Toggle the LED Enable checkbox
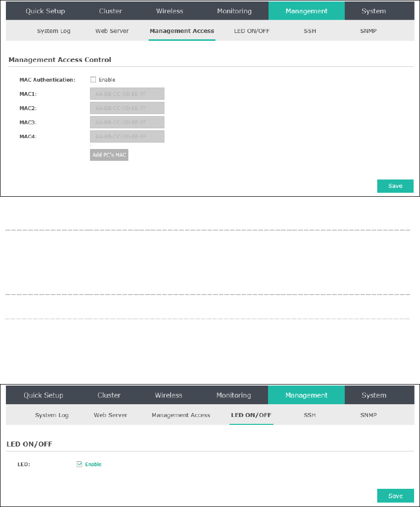 click(79, 464)
